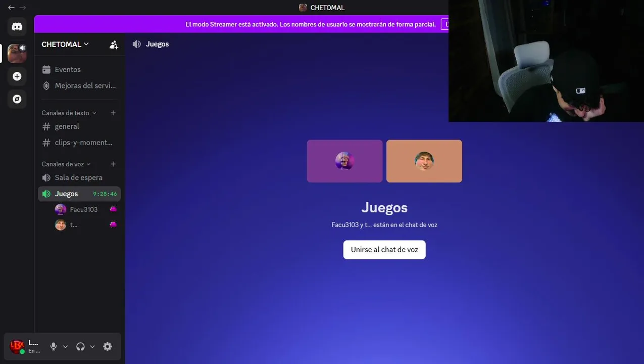644x364 pixels.
Task: Open the Discover servers compass icon
Action: click(x=17, y=99)
